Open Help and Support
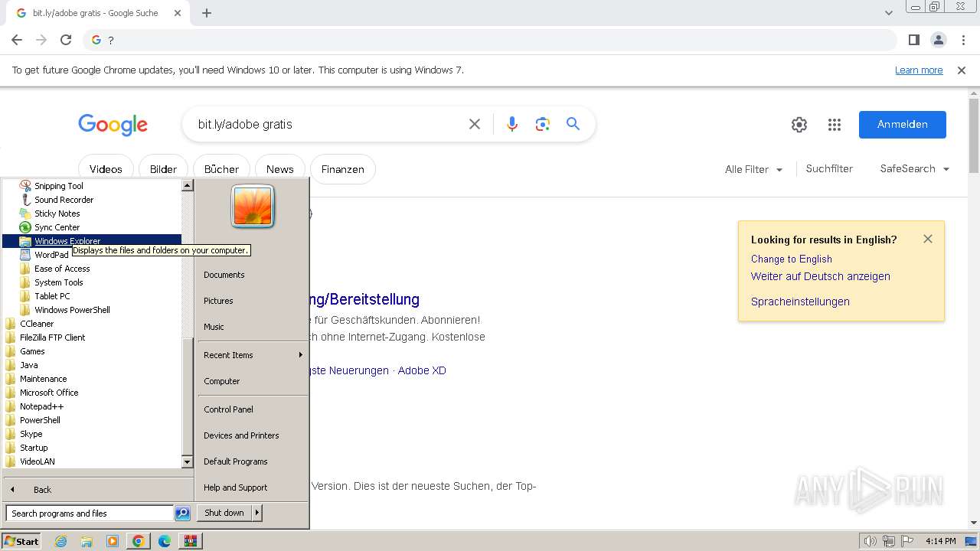Viewport: 980px width, 551px height. click(236, 487)
